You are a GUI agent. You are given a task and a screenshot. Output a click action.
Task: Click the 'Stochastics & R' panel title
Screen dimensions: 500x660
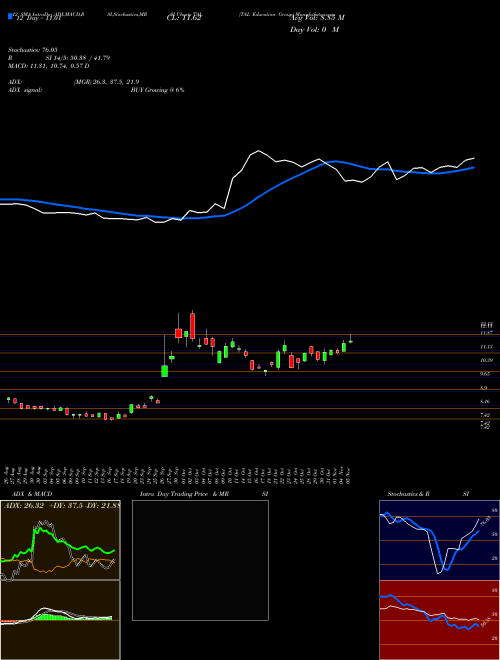[x=408, y=494]
